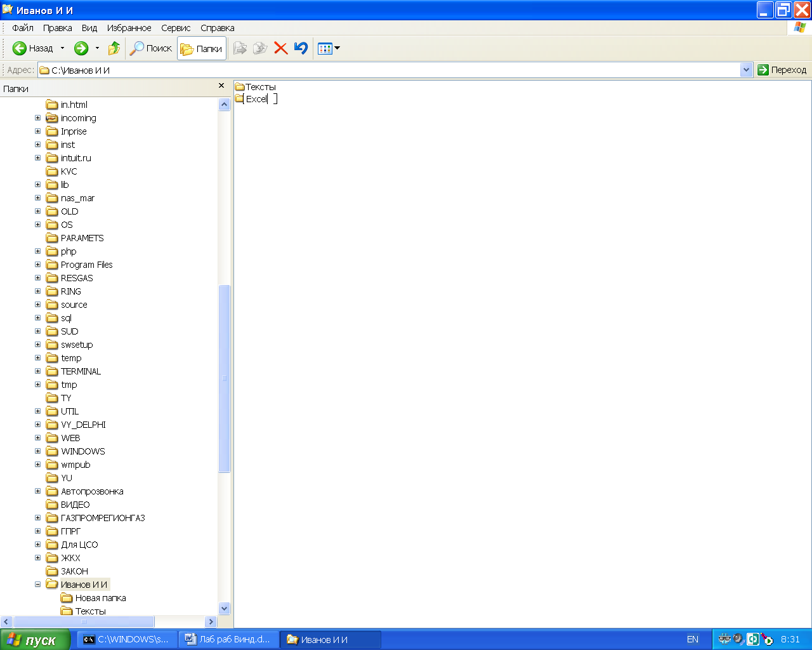Click the vertical scrollbar thumb in tree

click(x=224, y=378)
